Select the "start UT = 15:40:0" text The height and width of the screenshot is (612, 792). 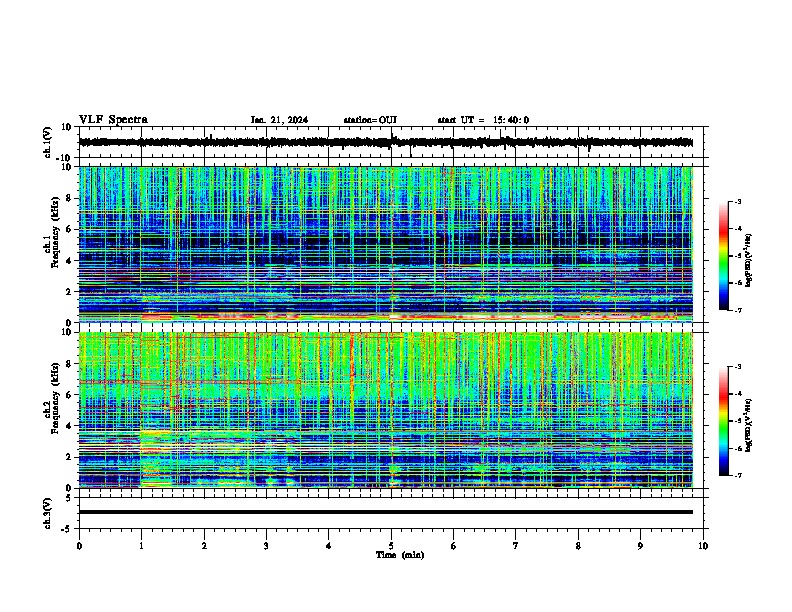[x=483, y=120]
